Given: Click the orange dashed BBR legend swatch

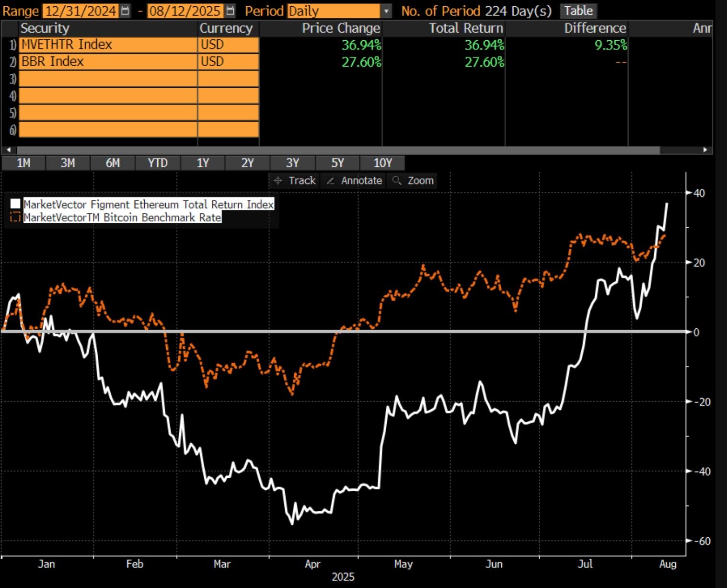Looking at the screenshot, I should (15, 217).
